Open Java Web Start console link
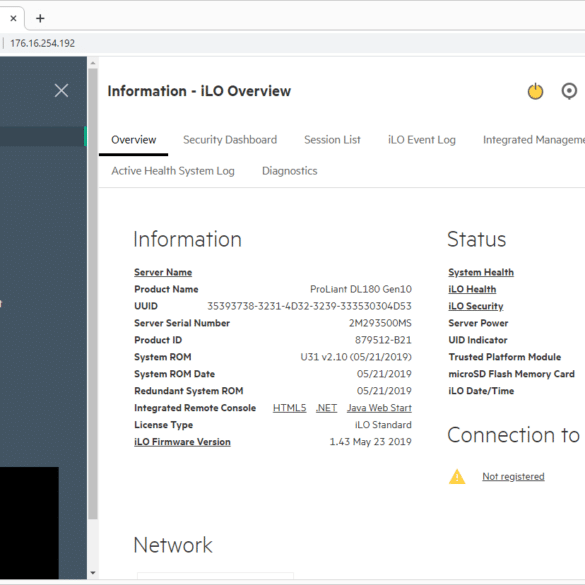The image size is (585, 585). pos(379,408)
